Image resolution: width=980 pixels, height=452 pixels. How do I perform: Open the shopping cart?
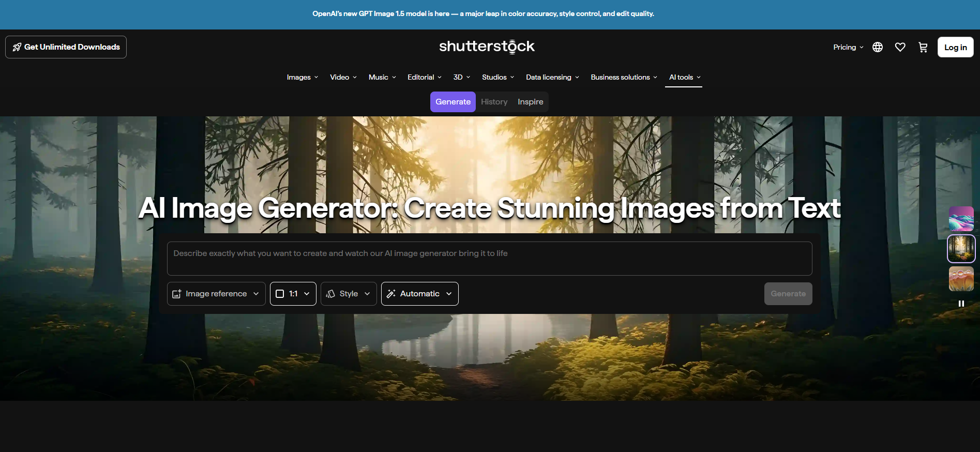(x=923, y=47)
